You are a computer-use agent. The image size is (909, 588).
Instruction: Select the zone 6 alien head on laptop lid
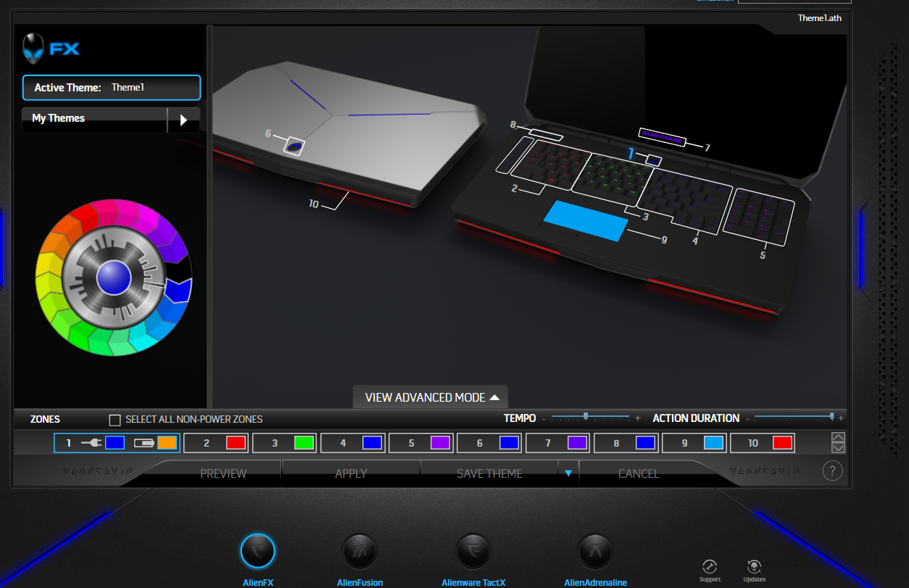294,146
